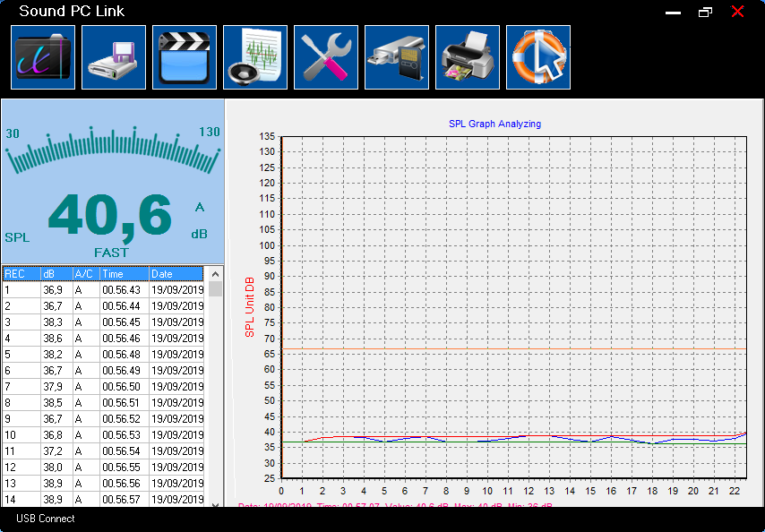Click the USB stick and memory card icon
Viewport: 765px width, 532px height.
click(x=397, y=57)
